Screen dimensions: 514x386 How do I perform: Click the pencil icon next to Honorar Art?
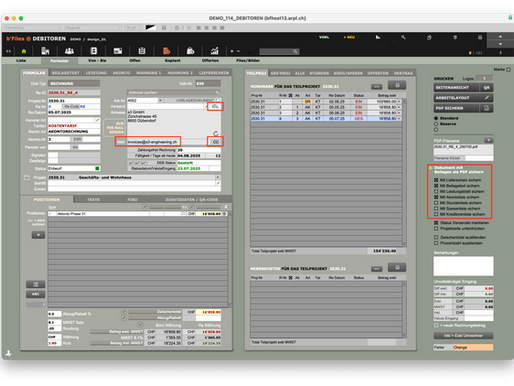coord(97,120)
